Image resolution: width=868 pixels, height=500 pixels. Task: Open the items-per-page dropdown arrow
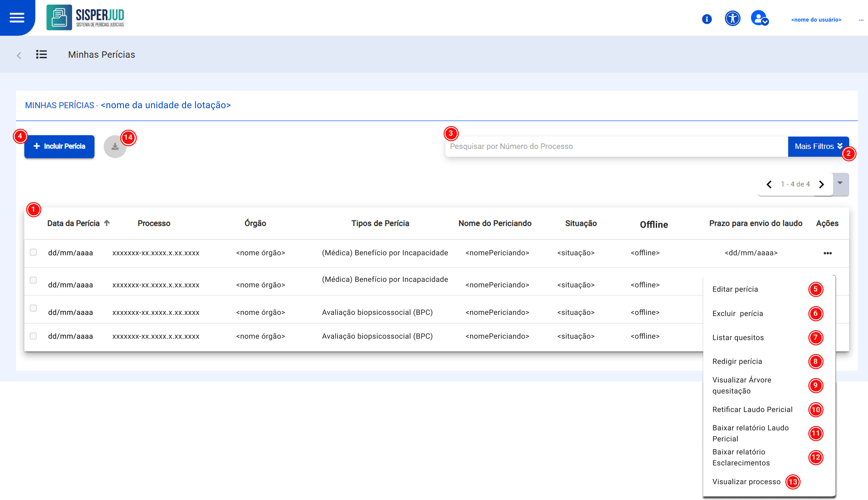[840, 183]
